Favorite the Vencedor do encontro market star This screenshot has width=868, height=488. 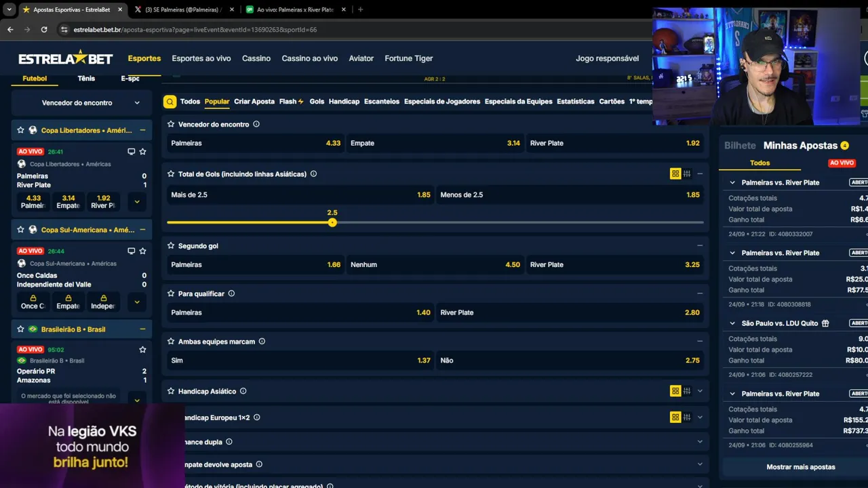(x=171, y=124)
